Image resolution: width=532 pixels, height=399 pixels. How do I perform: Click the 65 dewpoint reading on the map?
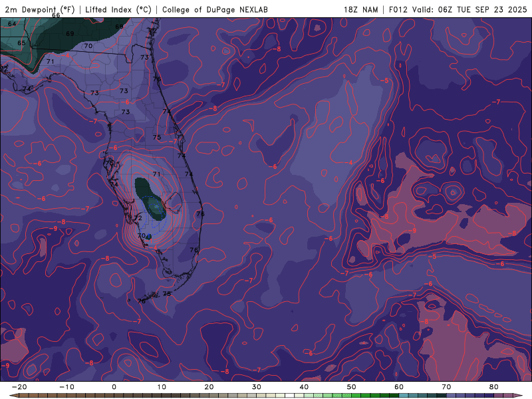point(21,43)
